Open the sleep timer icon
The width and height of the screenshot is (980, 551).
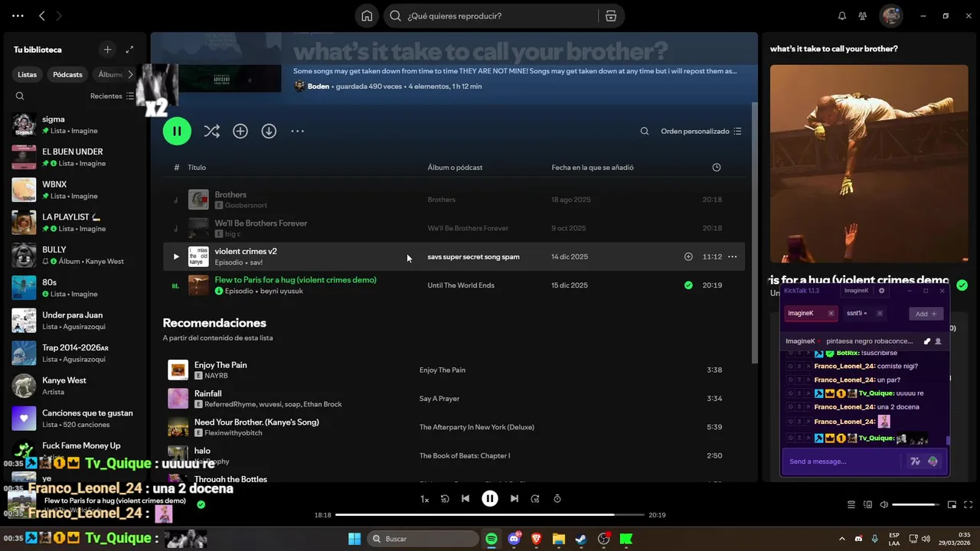[557, 499]
